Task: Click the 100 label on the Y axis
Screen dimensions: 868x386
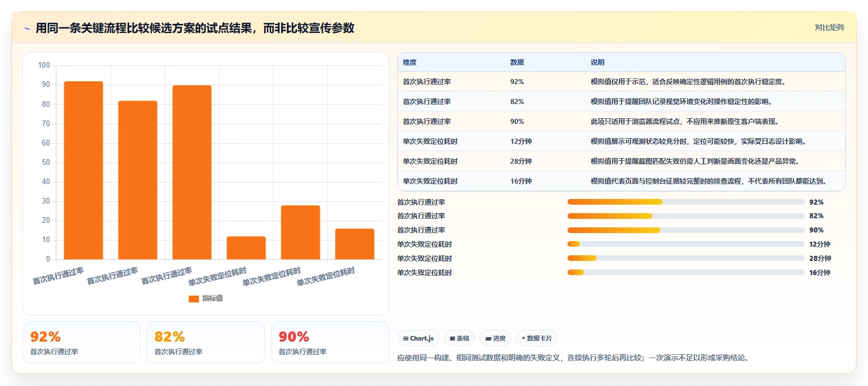Action: pyautogui.click(x=44, y=65)
